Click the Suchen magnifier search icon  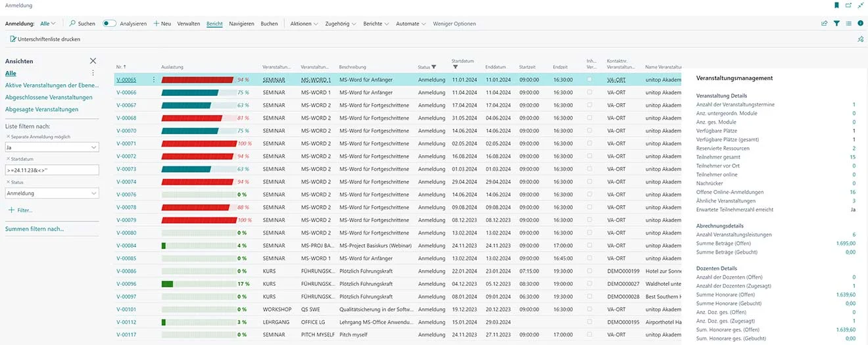pyautogui.click(x=73, y=24)
